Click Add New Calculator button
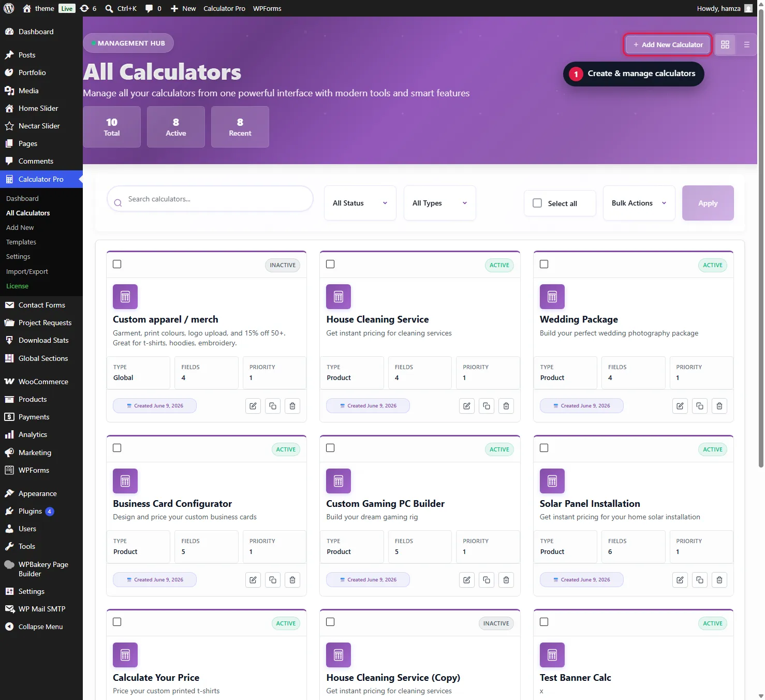Viewport: 765px width, 700px height. (668, 45)
